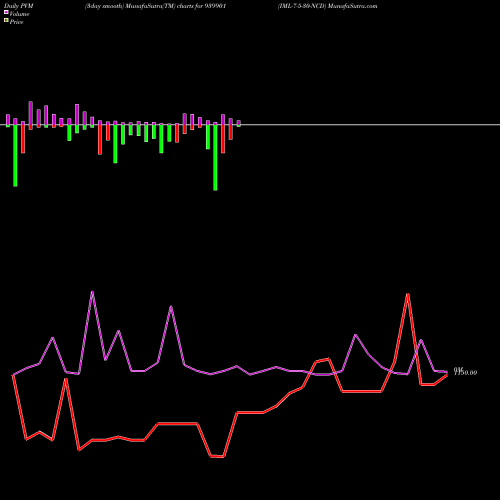This screenshot has width=500, height=500.
Task: Click the magenta Volume legend swatch
Action: [x=6, y=12]
